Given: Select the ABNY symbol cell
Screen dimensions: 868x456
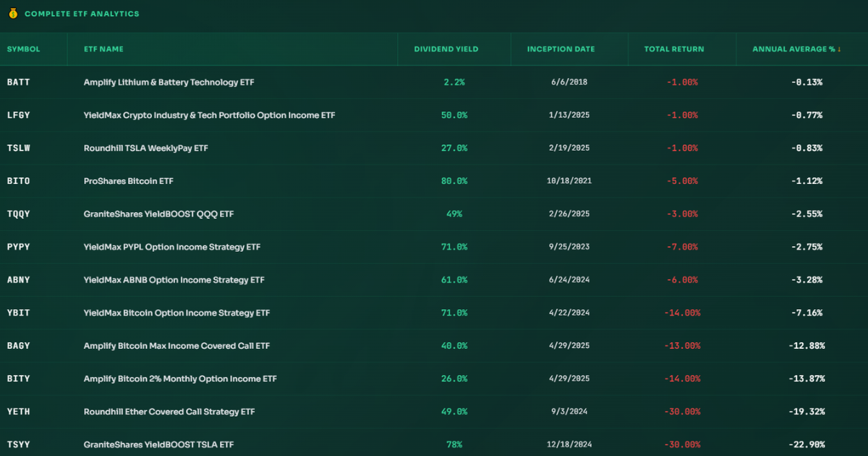Looking at the screenshot, I should pos(19,280).
